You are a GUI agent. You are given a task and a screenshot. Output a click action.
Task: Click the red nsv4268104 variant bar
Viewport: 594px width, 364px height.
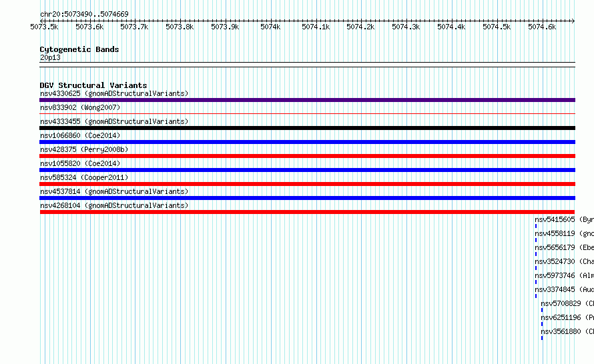pyautogui.click(x=307, y=212)
